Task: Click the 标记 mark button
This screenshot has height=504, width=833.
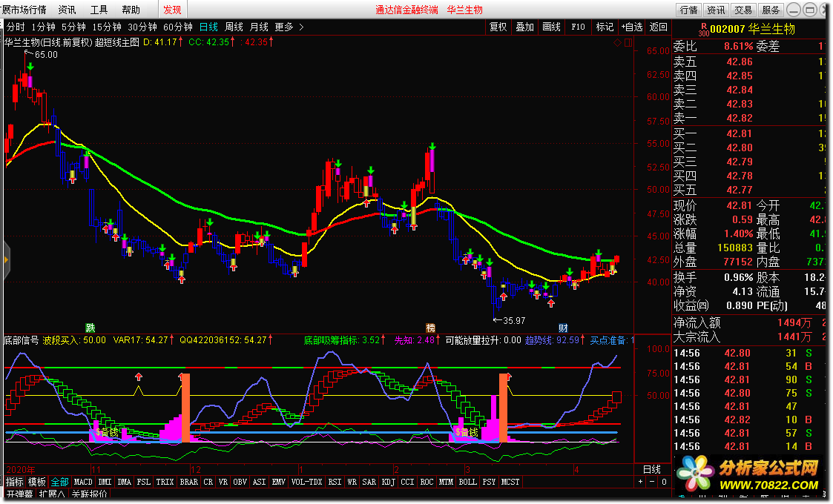Action: click(605, 27)
